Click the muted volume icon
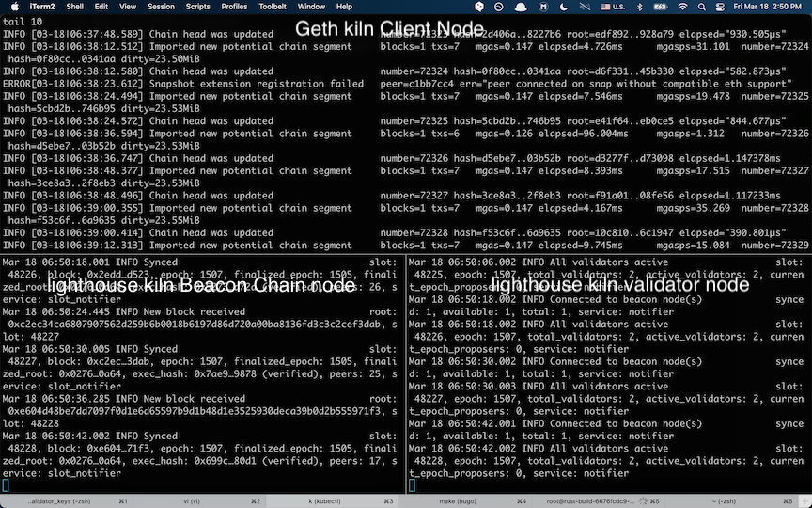This screenshot has width=812, height=508. (x=585, y=7)
